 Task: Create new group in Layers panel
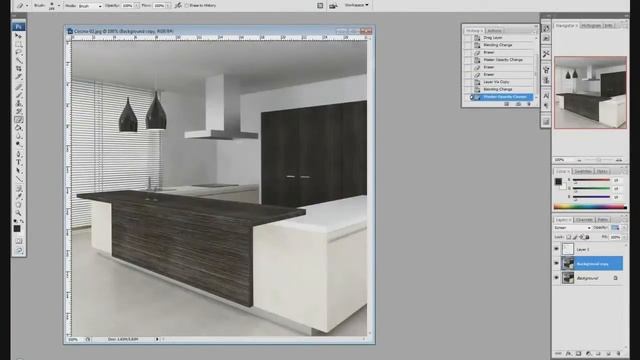click(598, 353)
